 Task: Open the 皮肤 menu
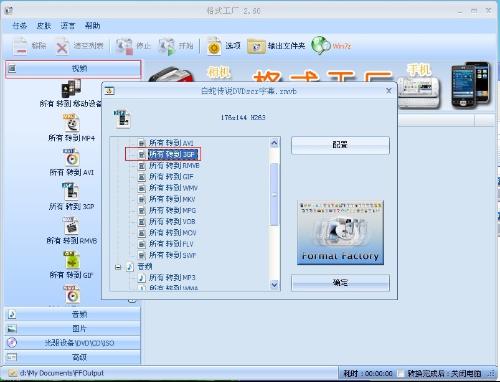pyautogui.click(x=44, y=26)
